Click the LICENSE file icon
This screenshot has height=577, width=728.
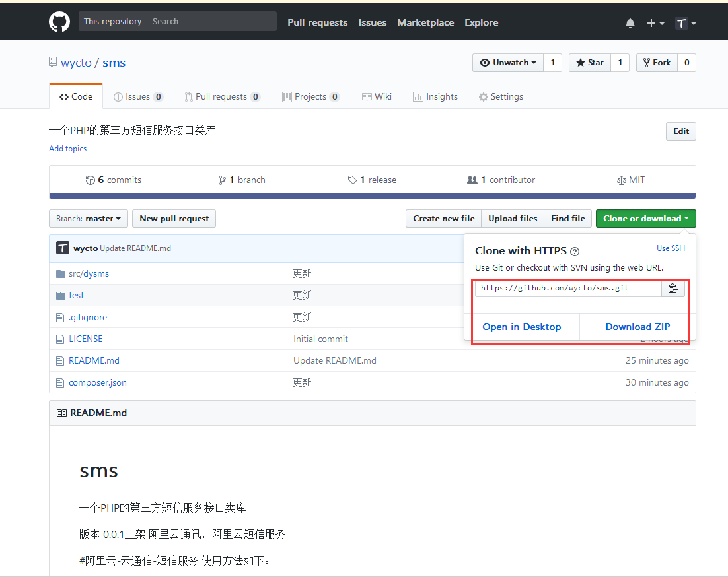pos(60,339)
